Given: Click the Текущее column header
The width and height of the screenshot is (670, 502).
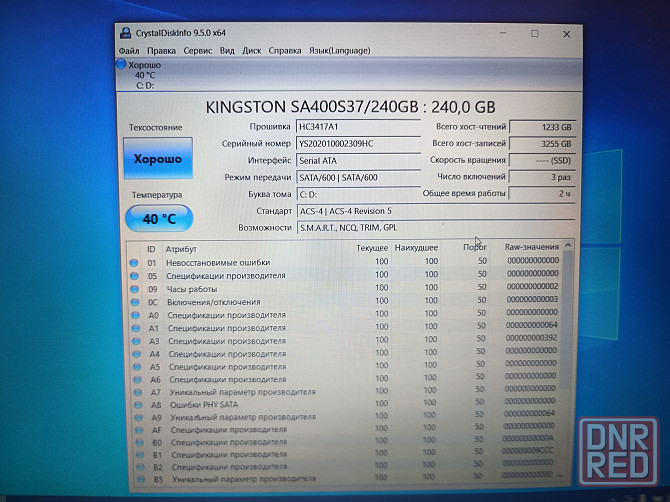Looking at the screenshot, I should pos(372,248).
